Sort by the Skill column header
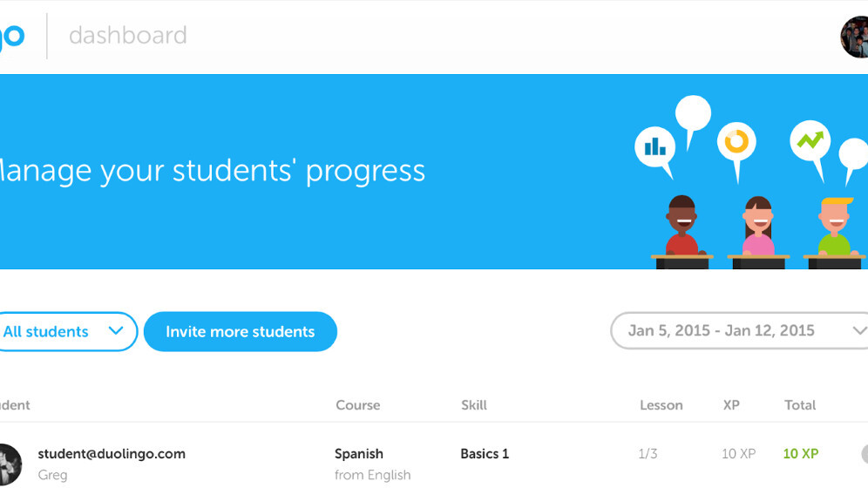Image resolution: width=868 pixels, height=488 pixels. point(473,405)
